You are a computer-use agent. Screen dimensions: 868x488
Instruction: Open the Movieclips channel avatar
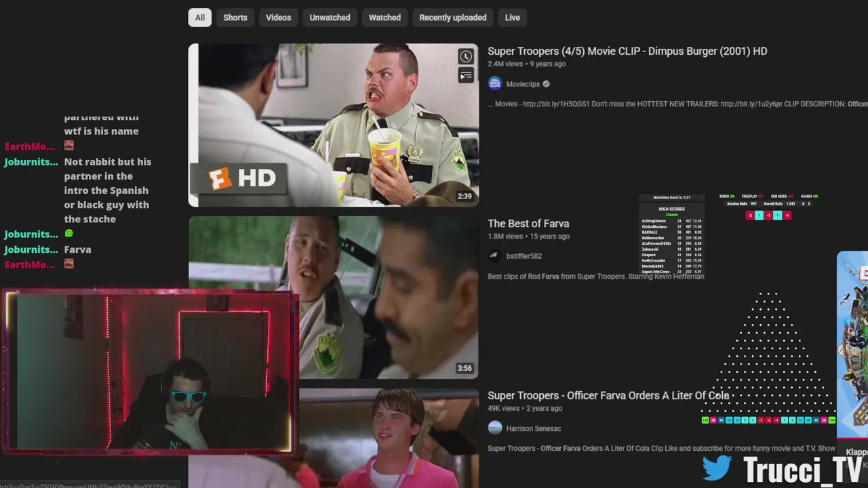[495, 84]
